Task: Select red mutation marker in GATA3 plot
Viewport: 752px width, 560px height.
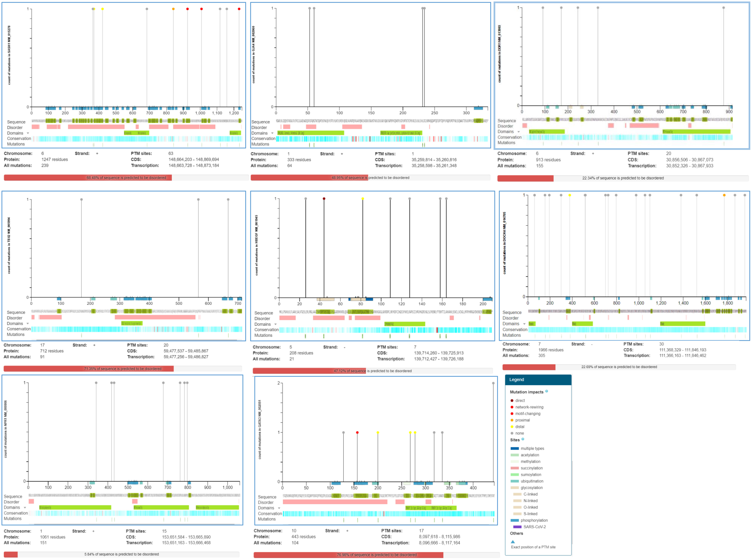Action: (x=357, y=432)
